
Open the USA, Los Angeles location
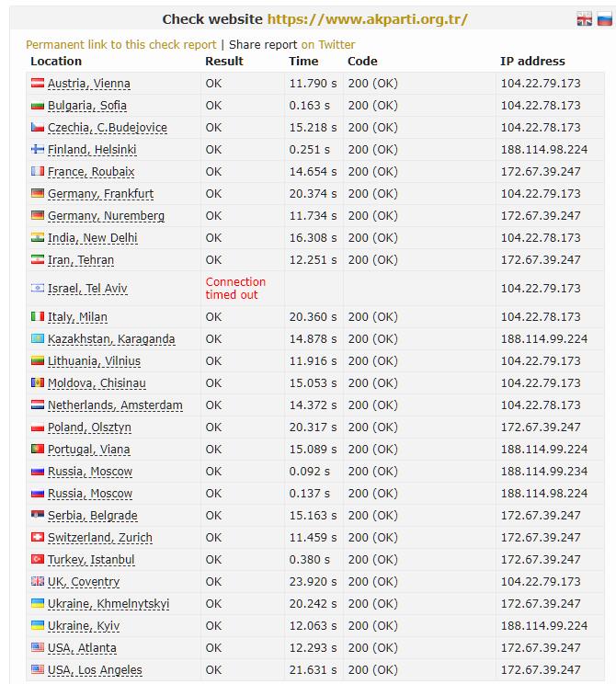click(x=95, y=670)
